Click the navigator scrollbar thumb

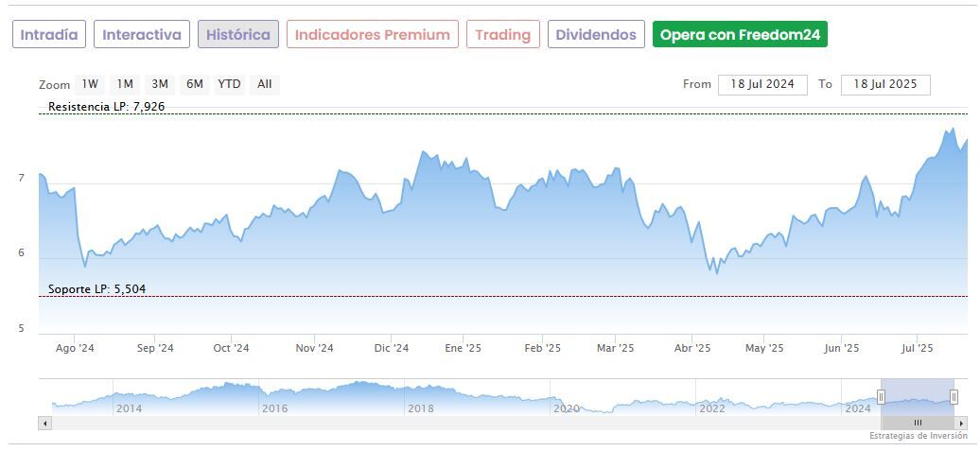point(917,423)
